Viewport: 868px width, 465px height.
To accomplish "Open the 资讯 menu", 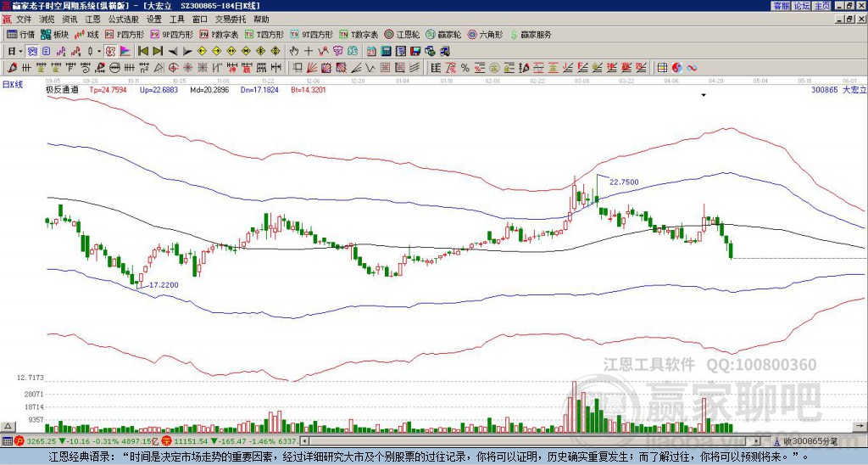I will 70,20.
